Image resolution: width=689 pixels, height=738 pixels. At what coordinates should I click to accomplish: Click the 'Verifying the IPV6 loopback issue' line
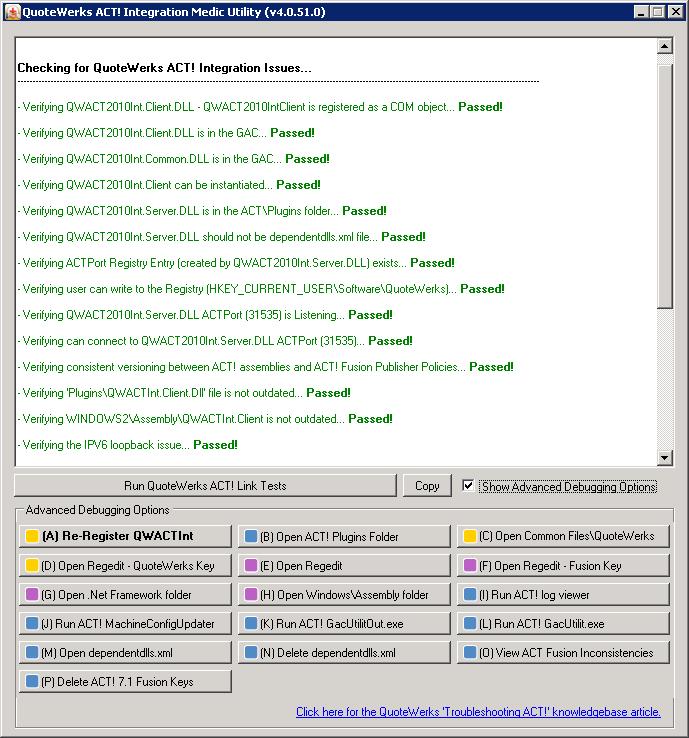pos(128,445)
